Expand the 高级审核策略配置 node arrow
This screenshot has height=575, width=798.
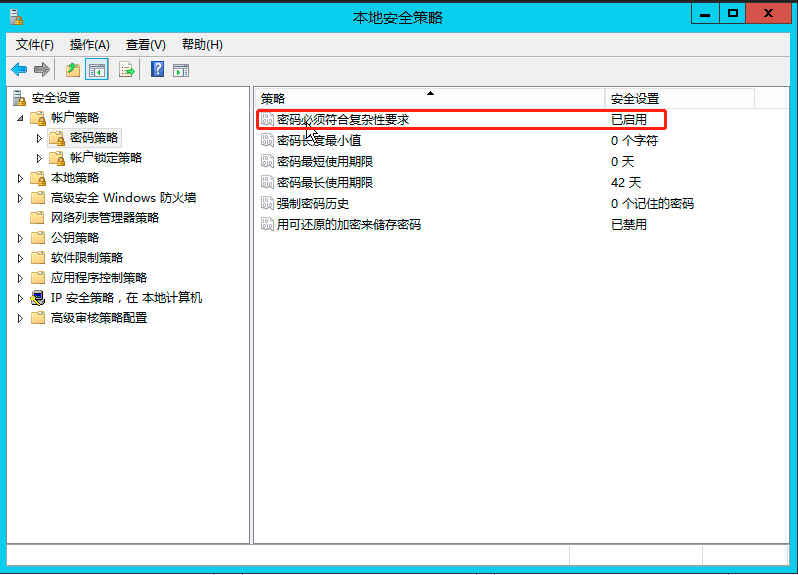(x=20, y=318)
